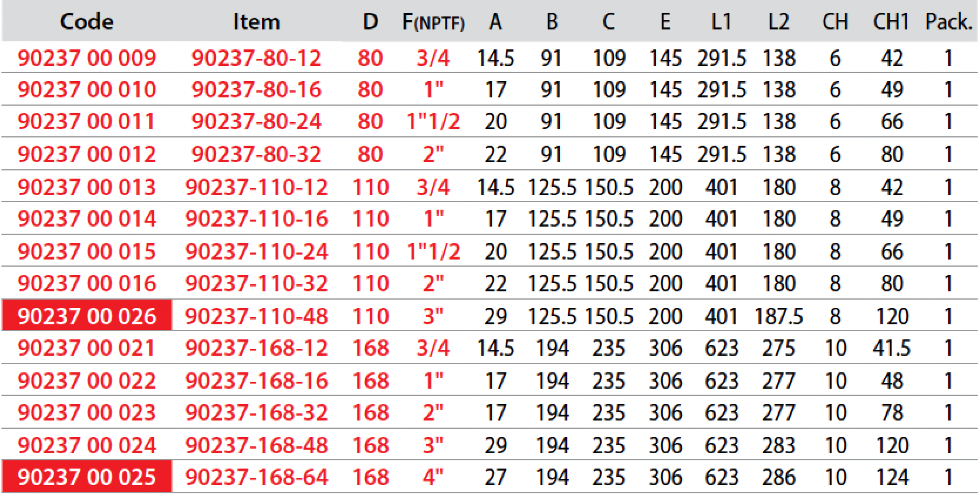Click item 90237-168-12

(256, 348)
